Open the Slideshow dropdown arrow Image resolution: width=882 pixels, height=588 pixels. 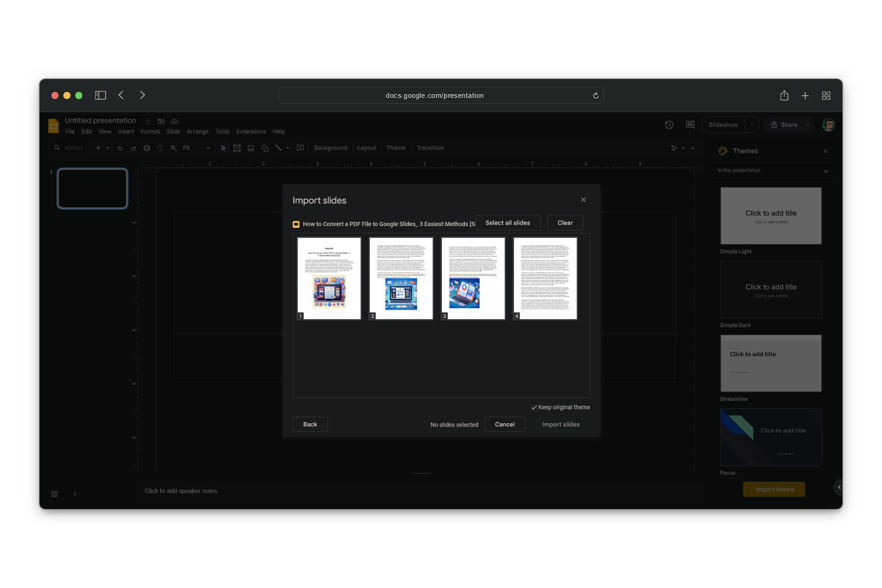coord(752,124)
